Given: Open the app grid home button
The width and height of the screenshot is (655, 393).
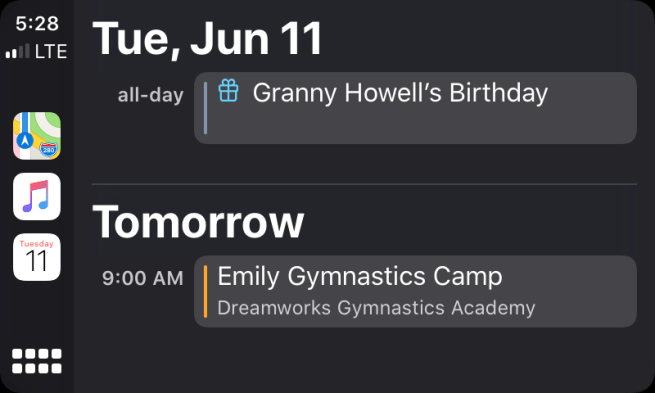Looking at the screenshot, I should 37,361.
